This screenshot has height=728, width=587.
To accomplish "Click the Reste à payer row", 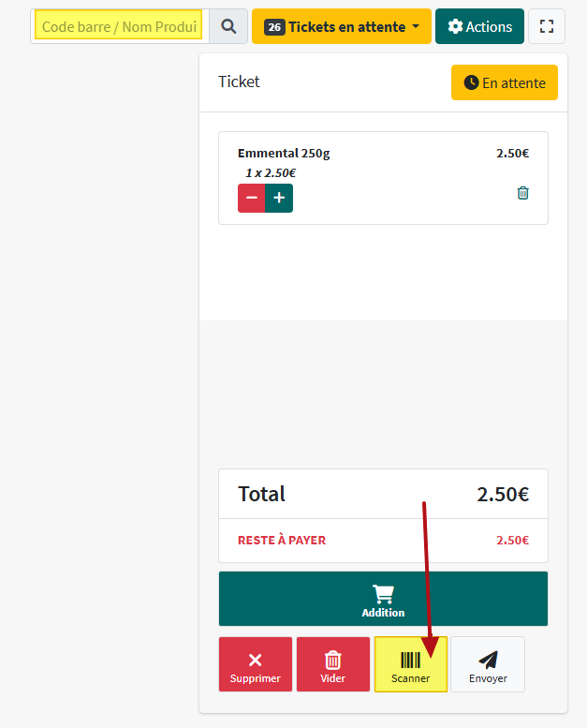I will (383, 540).
